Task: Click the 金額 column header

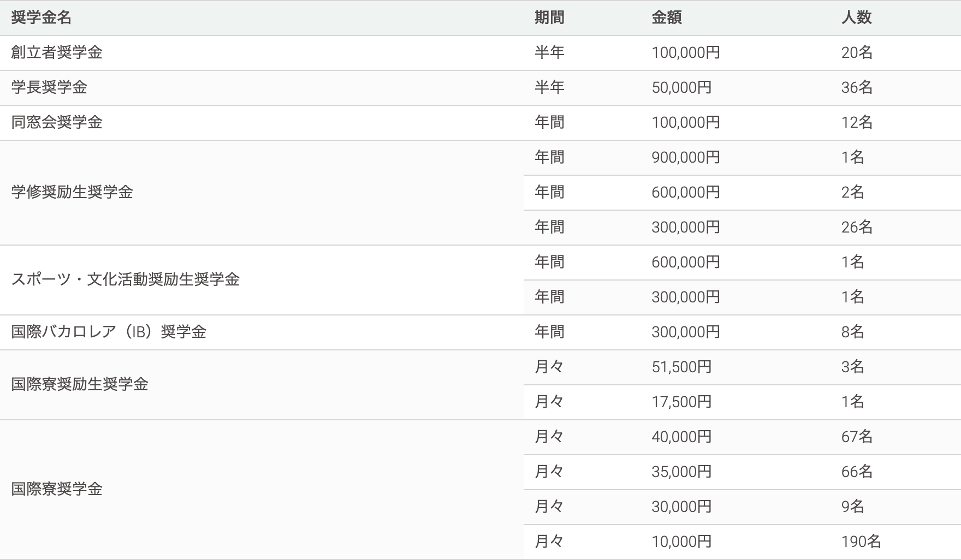Action: tap(666, 18)
